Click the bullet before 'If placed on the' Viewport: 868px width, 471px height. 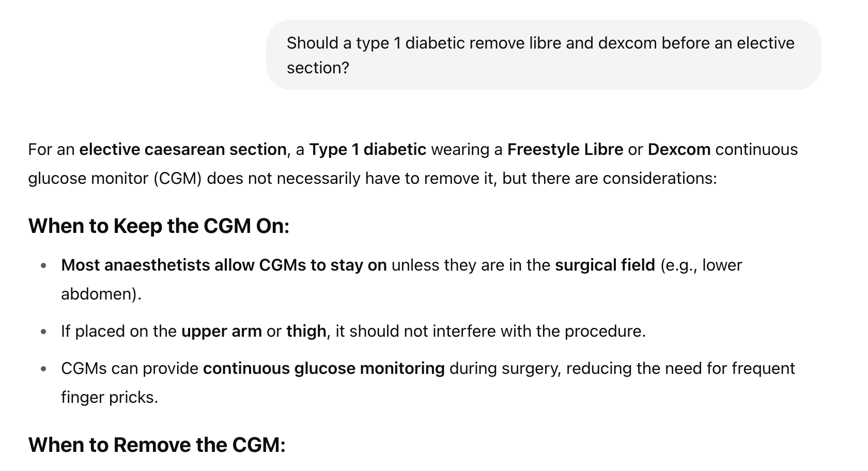click(x=44, y=332)
